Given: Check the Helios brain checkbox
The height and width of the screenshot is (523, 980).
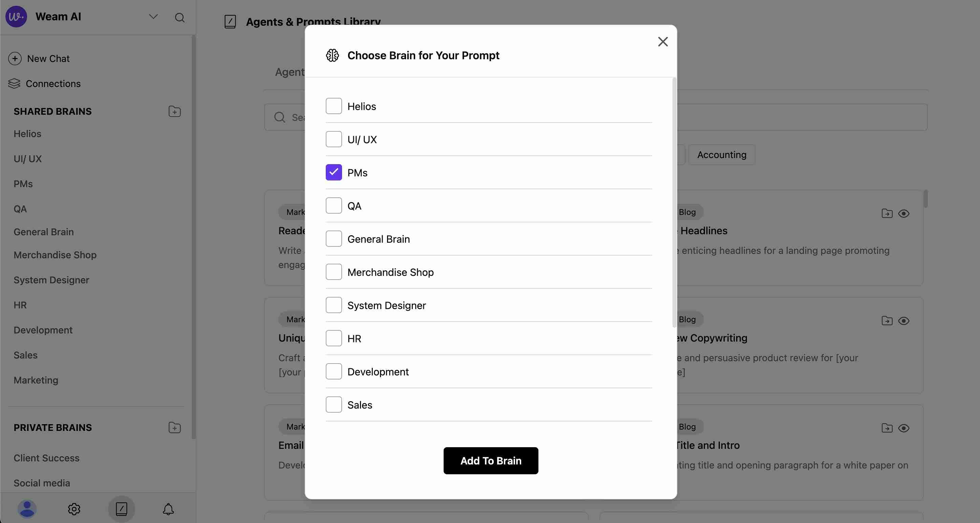Looking at the screenshot, I should pyautogui.click(x=334, y=106).
